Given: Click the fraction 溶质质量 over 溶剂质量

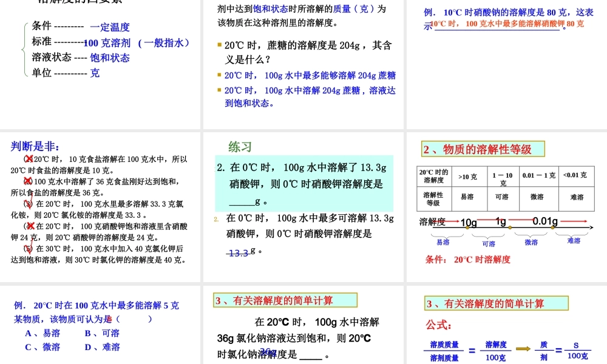Looking at the screenshot, I should [444, 351].
